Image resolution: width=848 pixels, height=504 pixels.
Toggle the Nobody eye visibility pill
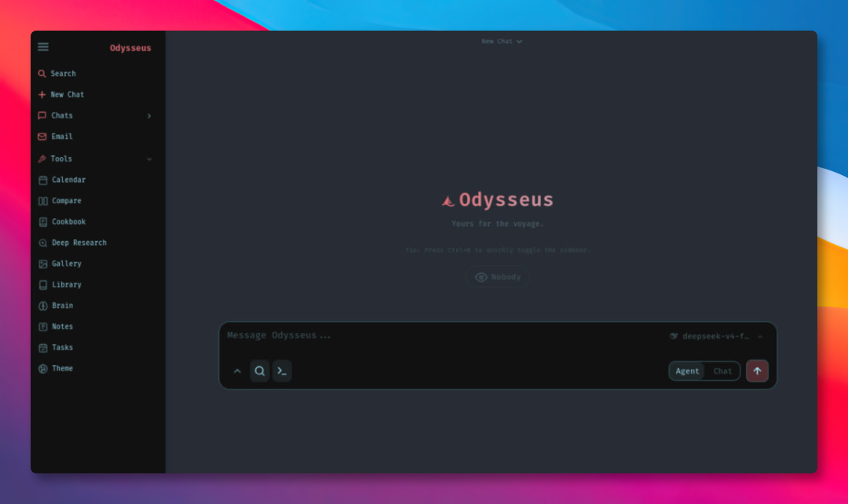[x=498, y=277]
